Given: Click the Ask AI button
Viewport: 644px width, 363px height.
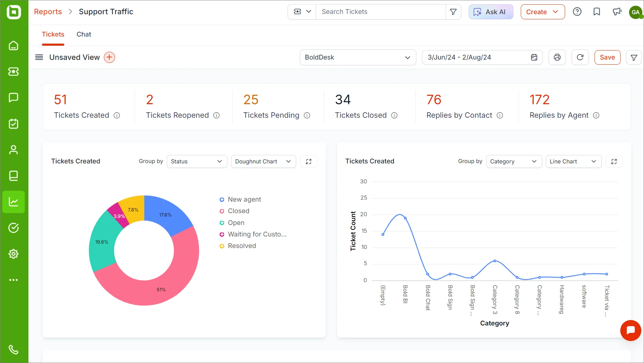Looking at the screenshot, I should [491, 12].
